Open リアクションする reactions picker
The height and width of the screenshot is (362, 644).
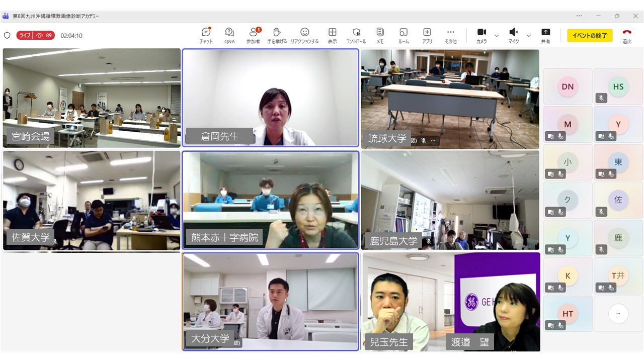click(x=304, y=35)
